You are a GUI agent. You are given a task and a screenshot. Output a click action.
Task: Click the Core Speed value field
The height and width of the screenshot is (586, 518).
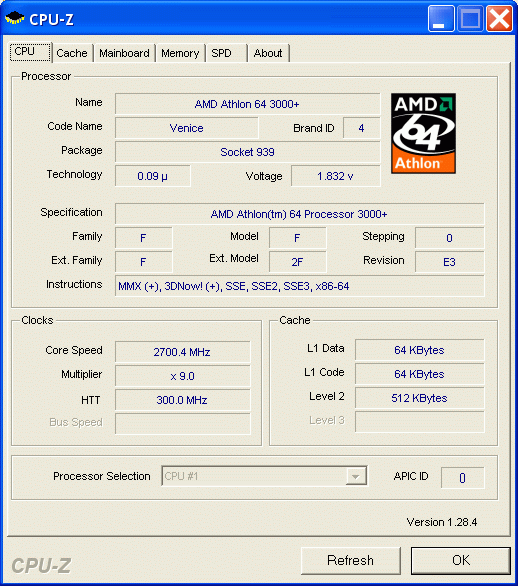(182, 352)
